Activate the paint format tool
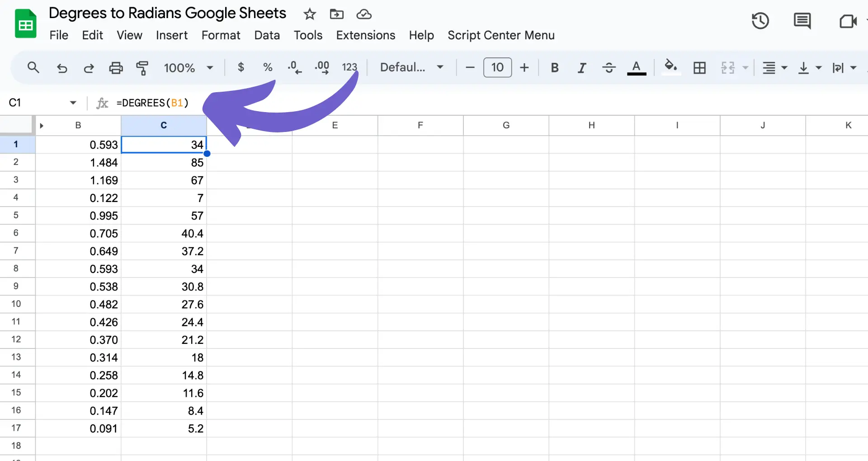This screenshot has height=461, width=868. (x=142, y=68)
